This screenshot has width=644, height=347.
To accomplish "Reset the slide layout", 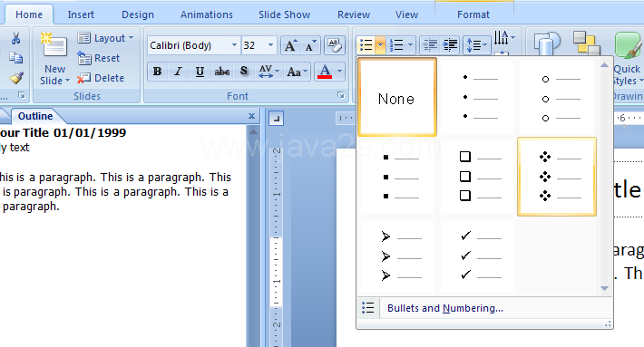I will (x=99, y=58).
